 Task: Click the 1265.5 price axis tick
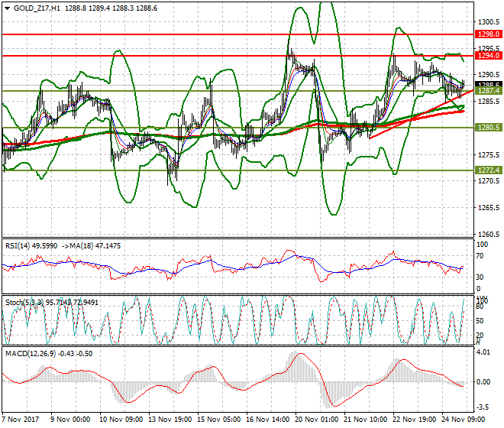487,208
